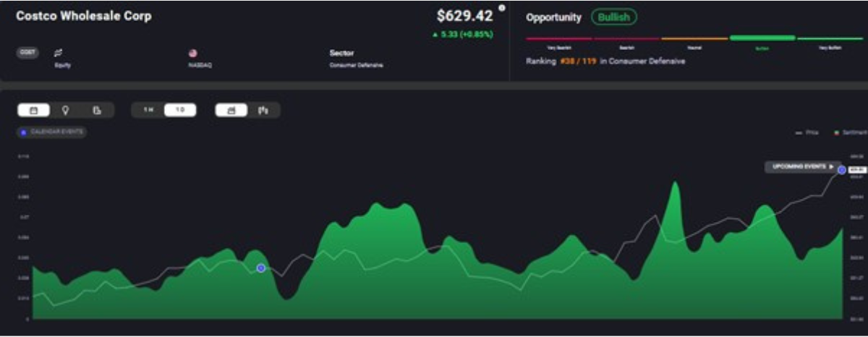Image resolution: width=868 pixels, height=337 pixels.
Task: Select the lightbulb insights view icon
Action: [x=65, y=111]
